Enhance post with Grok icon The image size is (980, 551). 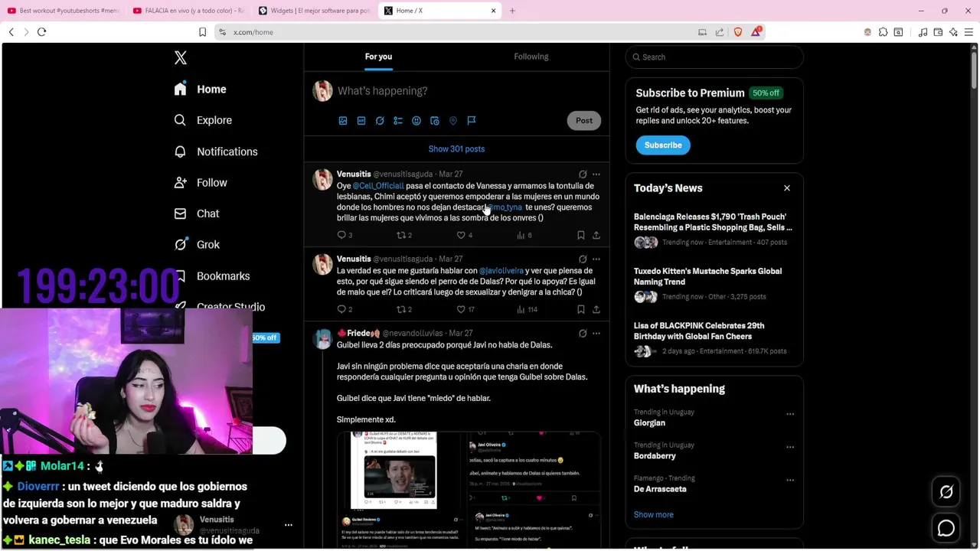click(380, 121)
